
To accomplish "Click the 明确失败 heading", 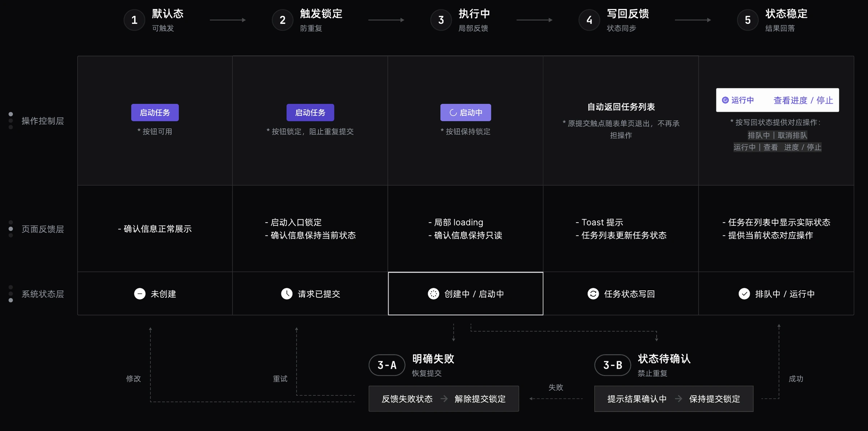I will point(433,359).
